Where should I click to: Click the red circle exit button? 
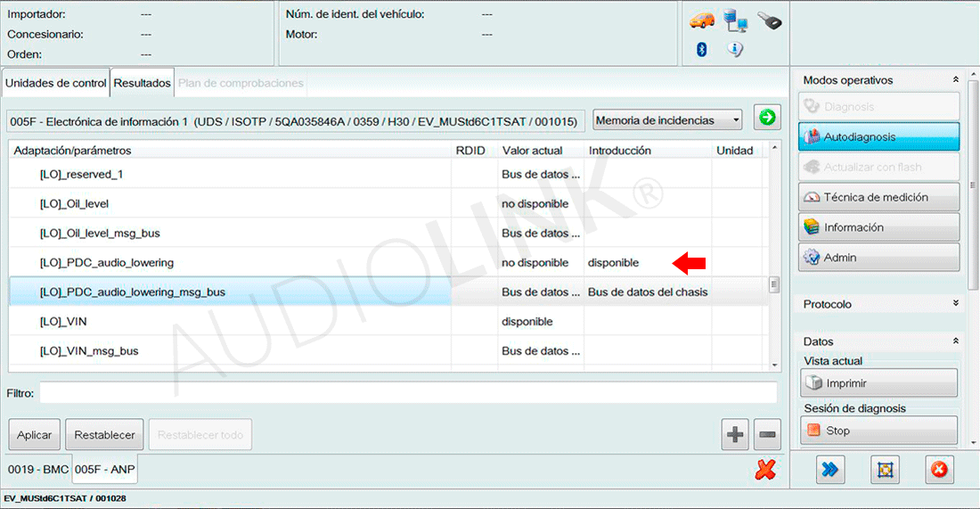coord(938,469)
